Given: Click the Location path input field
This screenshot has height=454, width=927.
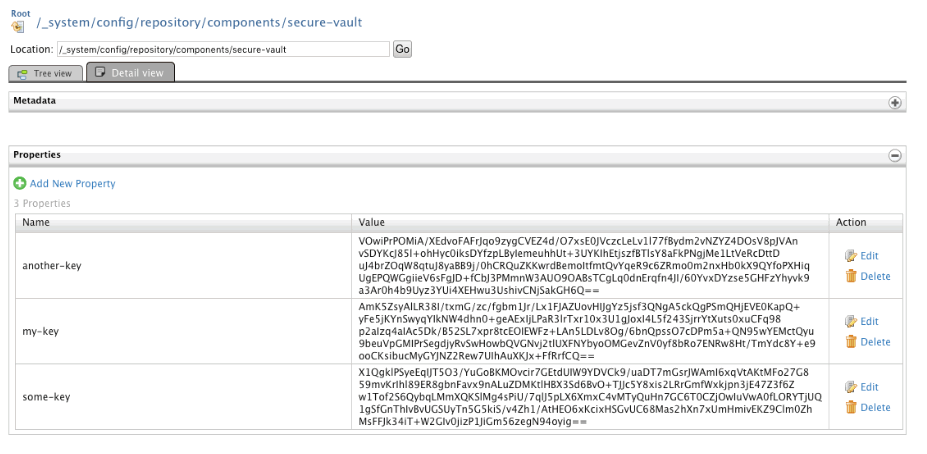Looking at the screenshot, I should [222, 49].
